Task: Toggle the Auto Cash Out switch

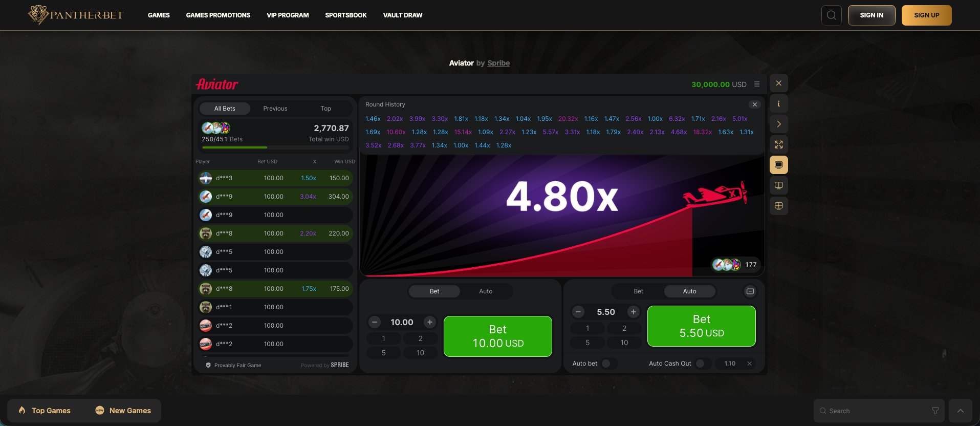Action: coord(703,364)
